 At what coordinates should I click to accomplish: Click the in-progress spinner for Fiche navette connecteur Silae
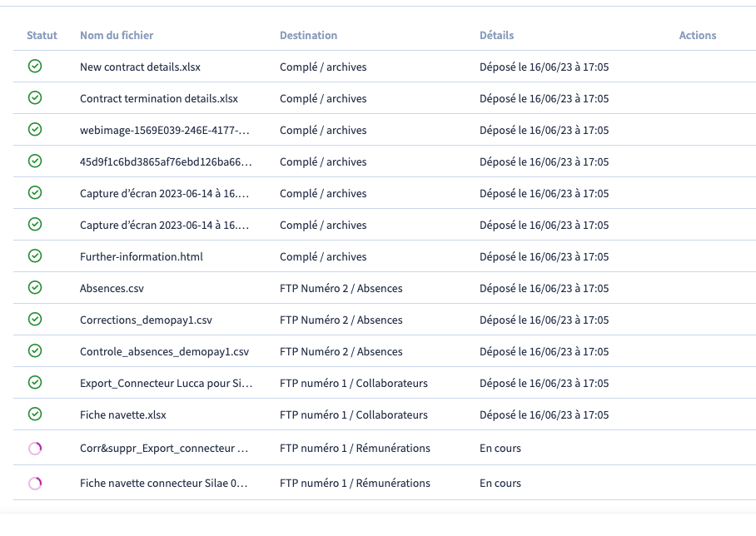point(35,484)
